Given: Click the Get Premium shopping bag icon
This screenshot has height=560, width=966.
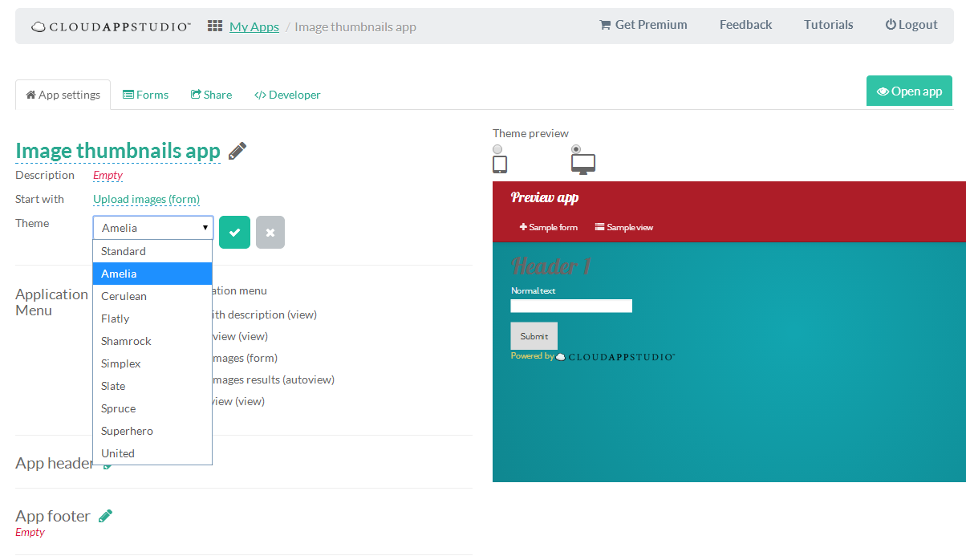Looking at the screenshot, I should click(x=606, y=24).
